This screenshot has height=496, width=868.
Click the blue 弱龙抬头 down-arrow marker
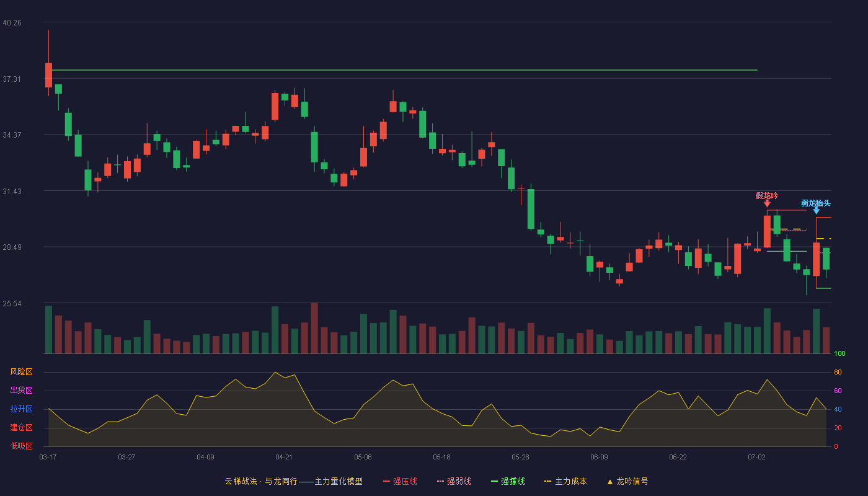[x=816, y=210]
